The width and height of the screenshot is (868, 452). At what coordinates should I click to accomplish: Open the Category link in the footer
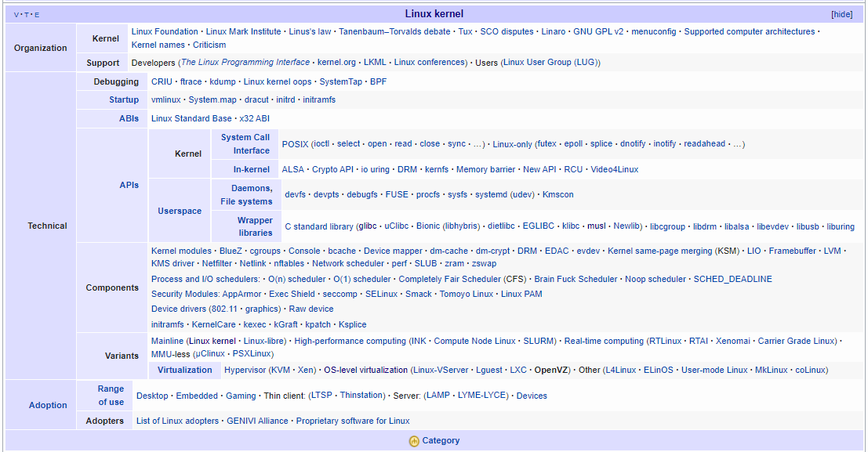[x=441, y=440]
